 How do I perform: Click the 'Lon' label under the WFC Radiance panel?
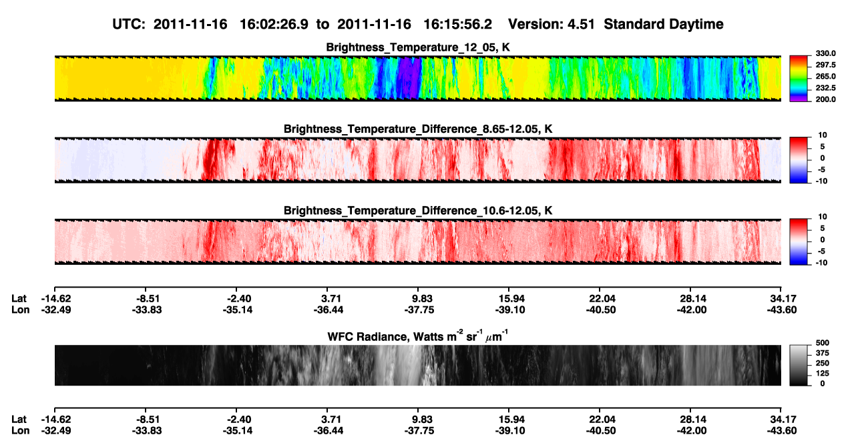point(20,431)
